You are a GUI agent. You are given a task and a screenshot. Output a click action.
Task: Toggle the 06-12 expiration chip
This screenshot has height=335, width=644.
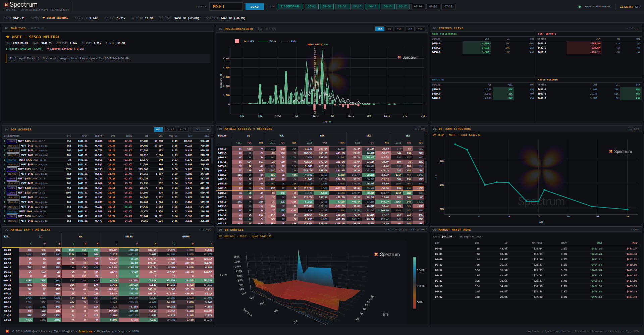click(x=372, y=6)
